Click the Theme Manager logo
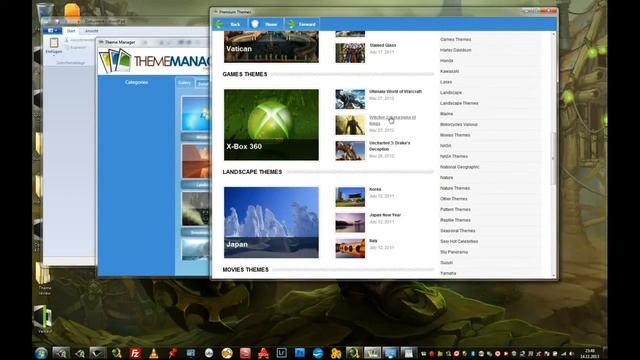 click(154, 60)
